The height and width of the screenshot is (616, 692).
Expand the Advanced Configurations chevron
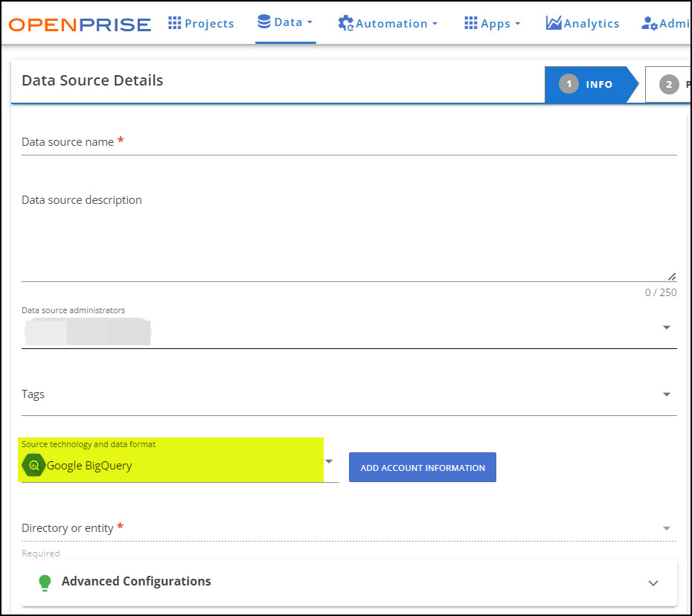(x=653, y=583)
